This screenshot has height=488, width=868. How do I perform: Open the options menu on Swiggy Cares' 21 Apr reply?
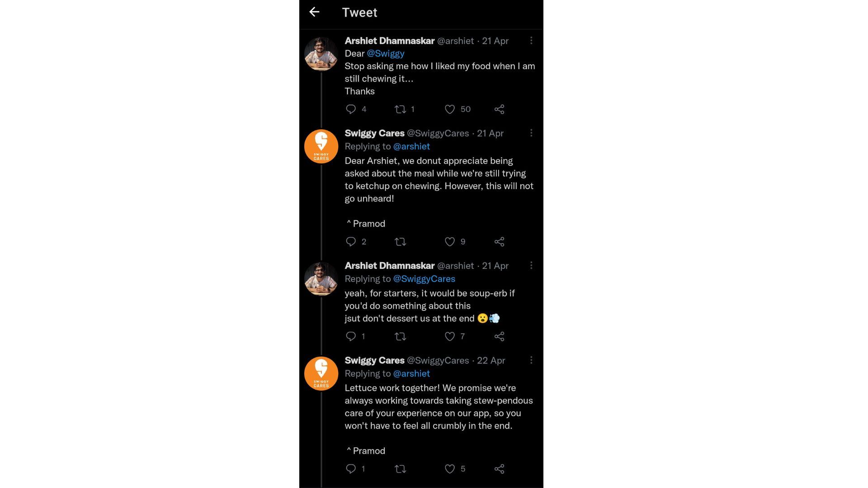pyautogui.click(x=531, y=133)
